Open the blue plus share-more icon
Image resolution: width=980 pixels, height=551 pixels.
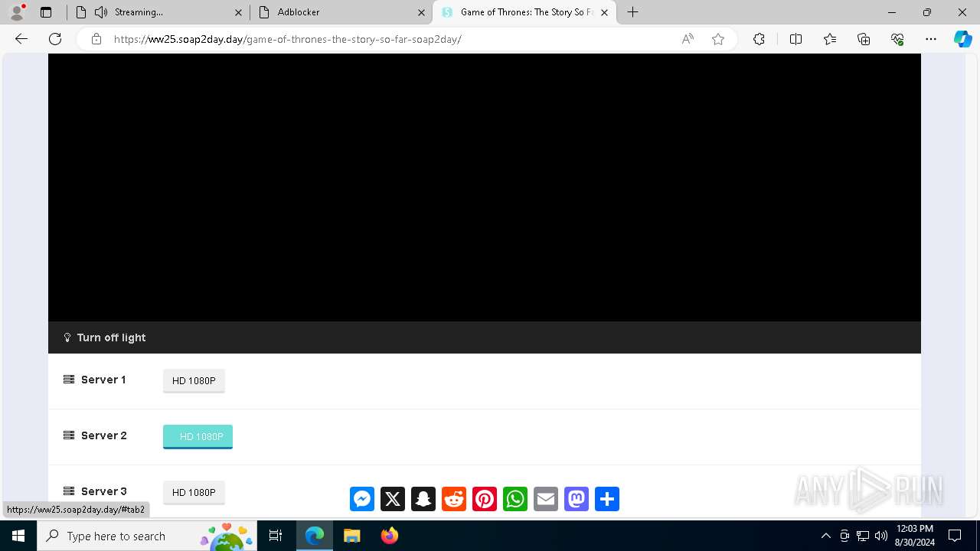coord(607,499)
